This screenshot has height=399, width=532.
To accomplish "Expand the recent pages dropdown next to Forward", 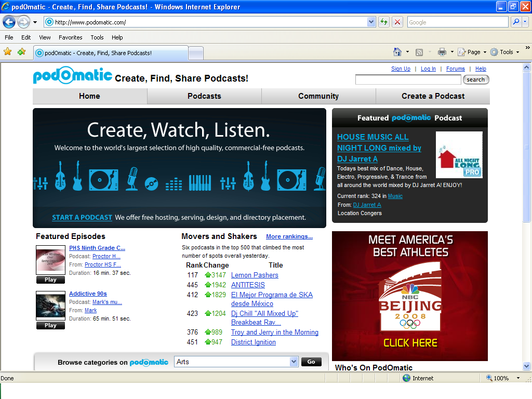I will pos(35,22).
